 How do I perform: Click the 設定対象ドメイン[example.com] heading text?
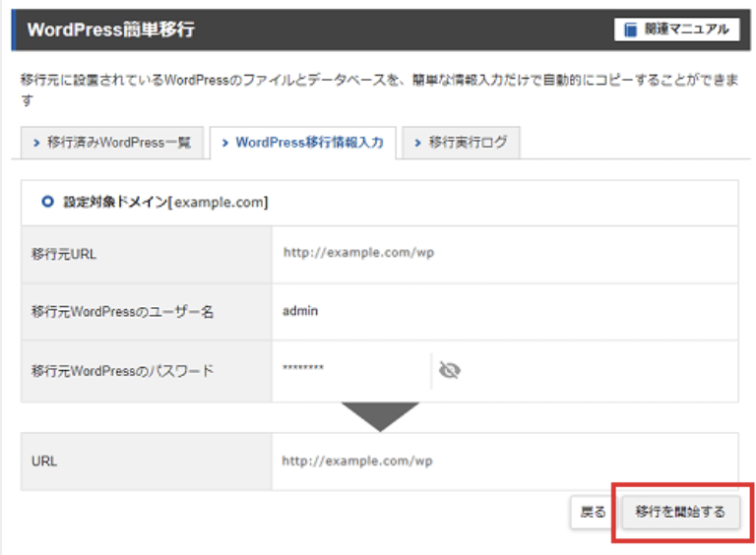click(165, 203)
